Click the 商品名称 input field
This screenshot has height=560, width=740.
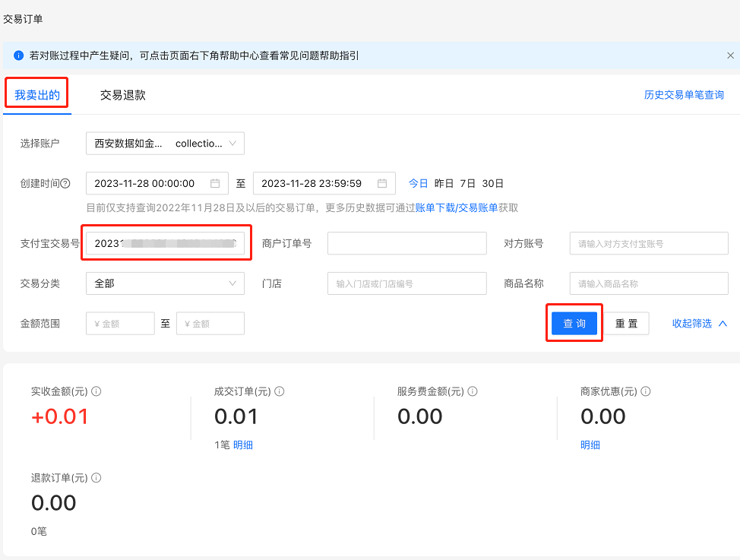(649, 283)
